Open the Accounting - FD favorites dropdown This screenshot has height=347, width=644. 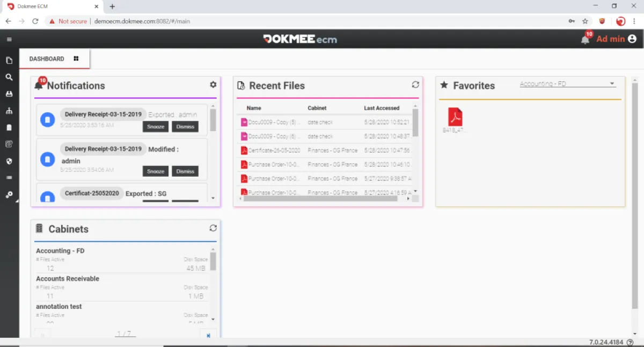[x=568, y=84]
